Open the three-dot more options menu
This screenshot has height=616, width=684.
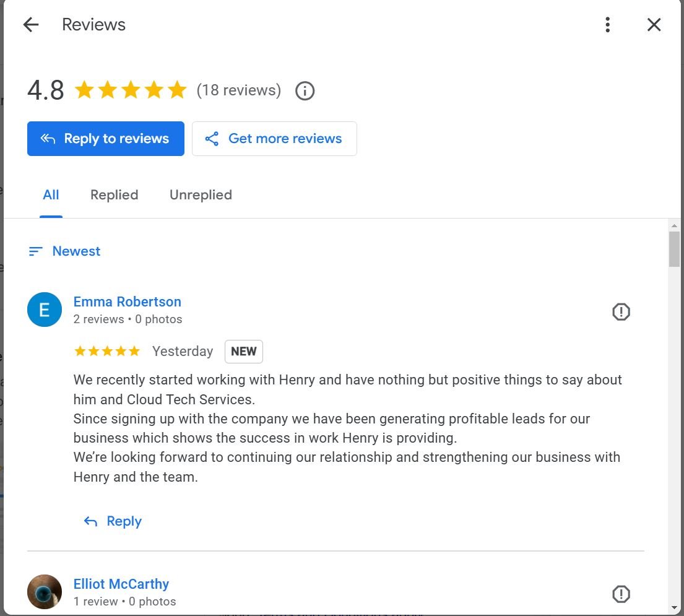click(x=608, y=25)
